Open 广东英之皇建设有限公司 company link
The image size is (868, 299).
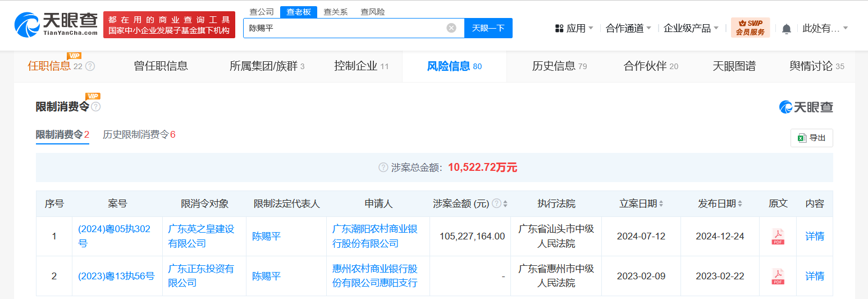[202, 236]
